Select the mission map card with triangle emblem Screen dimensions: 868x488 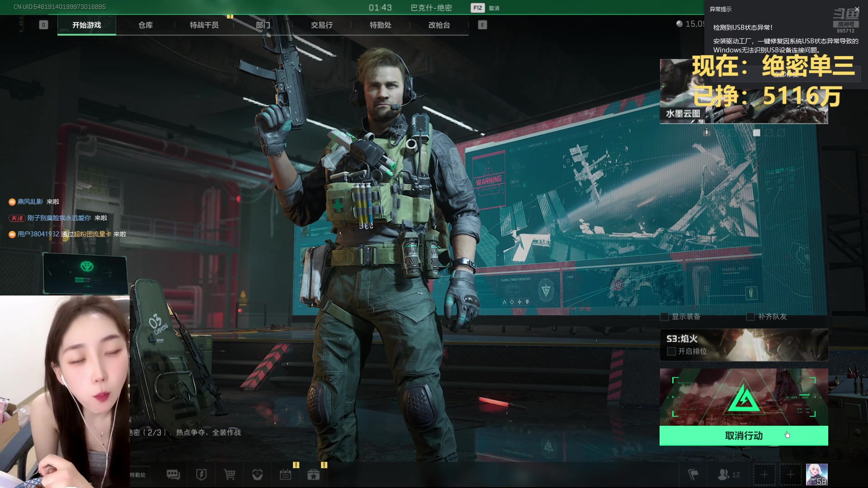(744, 397)
